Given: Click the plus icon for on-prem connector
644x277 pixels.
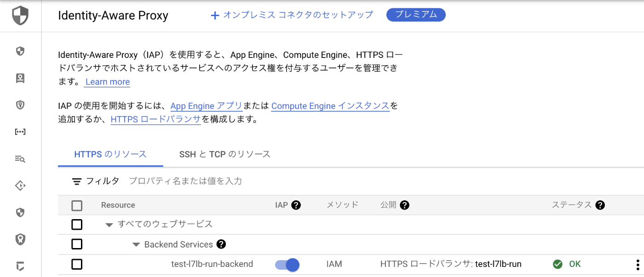Looking at the screenshot, I should [215, 15].
